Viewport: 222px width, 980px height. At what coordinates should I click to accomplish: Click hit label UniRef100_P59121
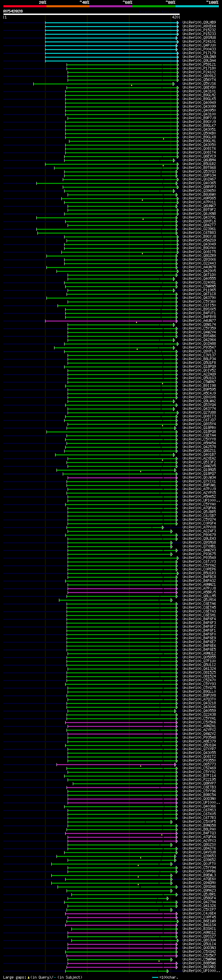(199, 65)
